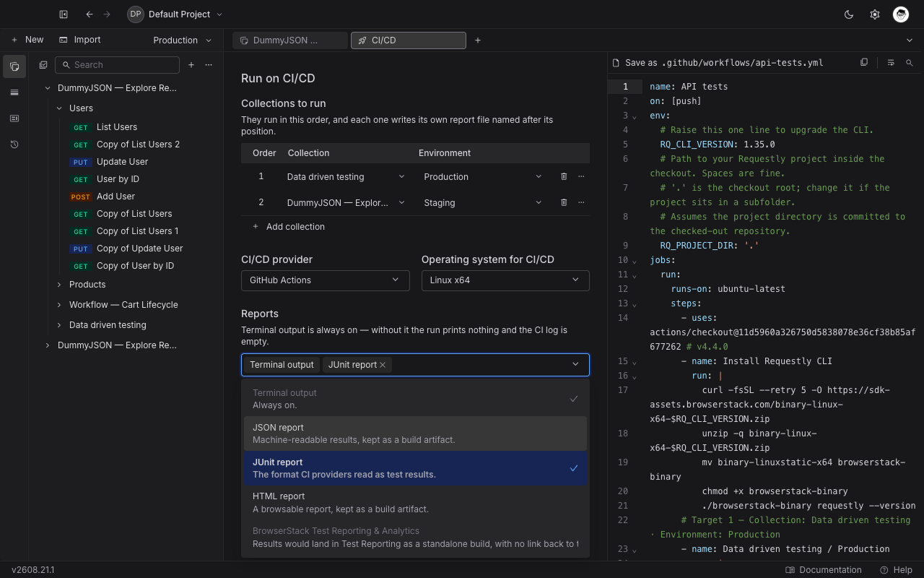Open the Collections sidebar icon
Viewport: 924px width, 578px height.
[14, 66]
